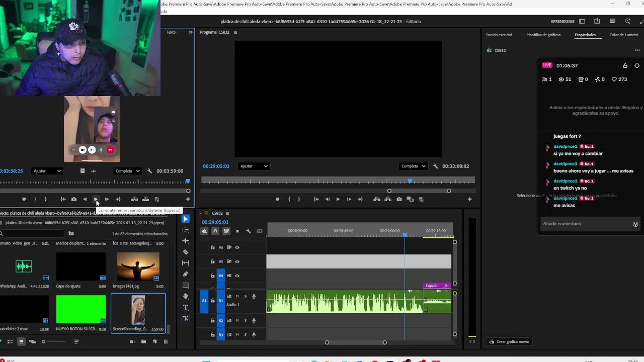Click the CS832 sequence tab

pyautogui.click(x=217, y=213)
